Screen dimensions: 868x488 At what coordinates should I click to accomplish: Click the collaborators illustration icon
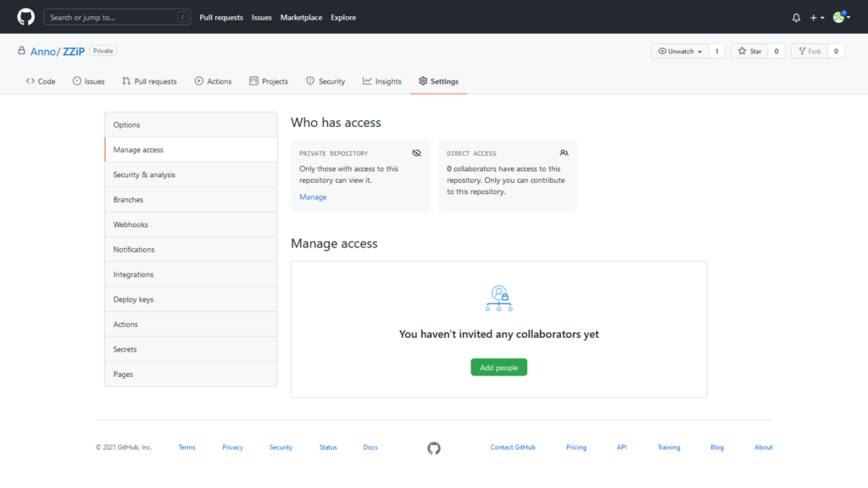498,298
